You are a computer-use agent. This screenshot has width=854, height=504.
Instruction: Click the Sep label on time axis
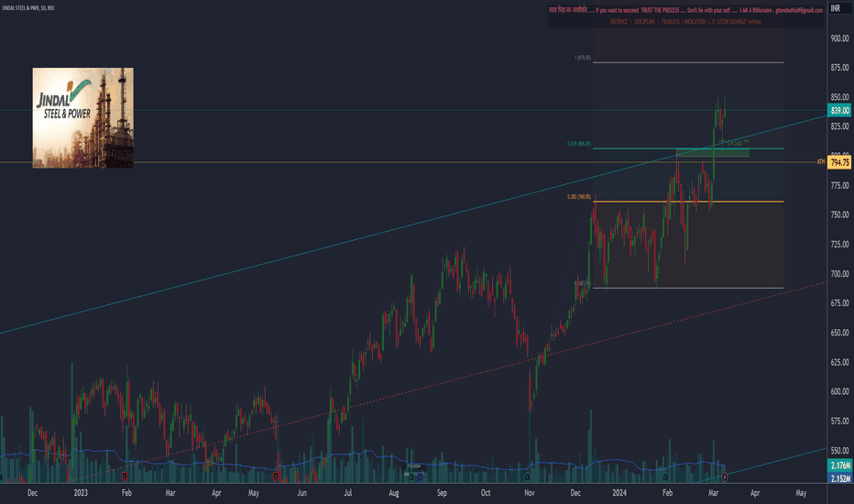click(x=442, y=493)
